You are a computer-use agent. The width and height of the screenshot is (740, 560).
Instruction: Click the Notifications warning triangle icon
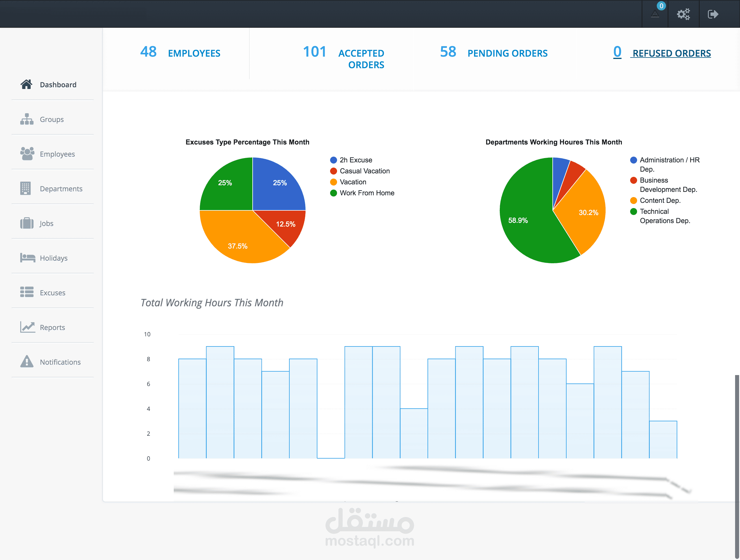coord(27,362)
